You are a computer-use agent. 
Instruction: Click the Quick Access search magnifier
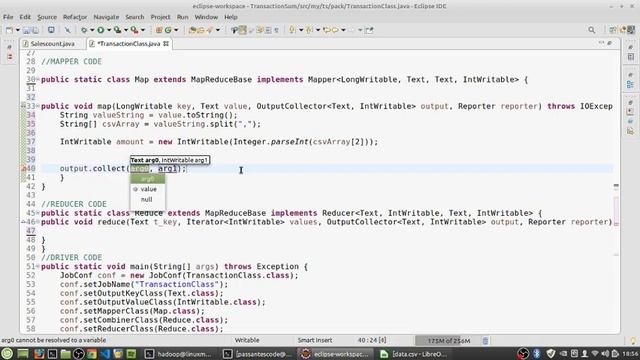pos(591,30)
